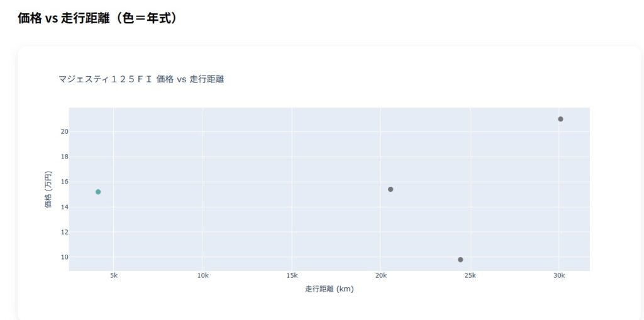The height and width of the screenshot is (320, 644).
Task: Click the highest gray data point near 30k
Action: (560, 119)
